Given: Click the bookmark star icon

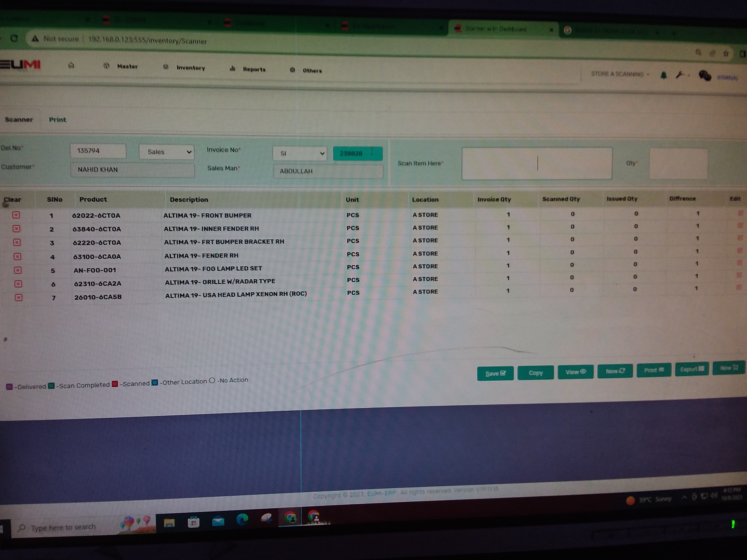Looking at the screenshot, I should pos(726,53).
